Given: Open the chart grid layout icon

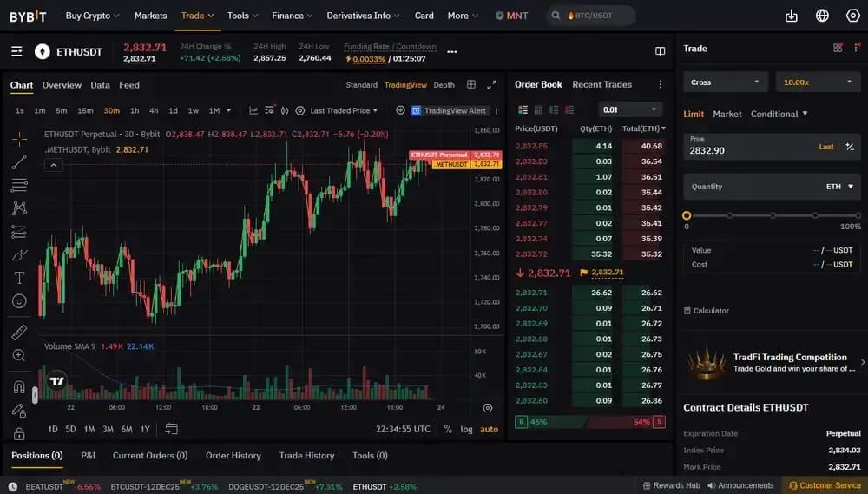Looking at the screenshot, I should tap(471, 84).
